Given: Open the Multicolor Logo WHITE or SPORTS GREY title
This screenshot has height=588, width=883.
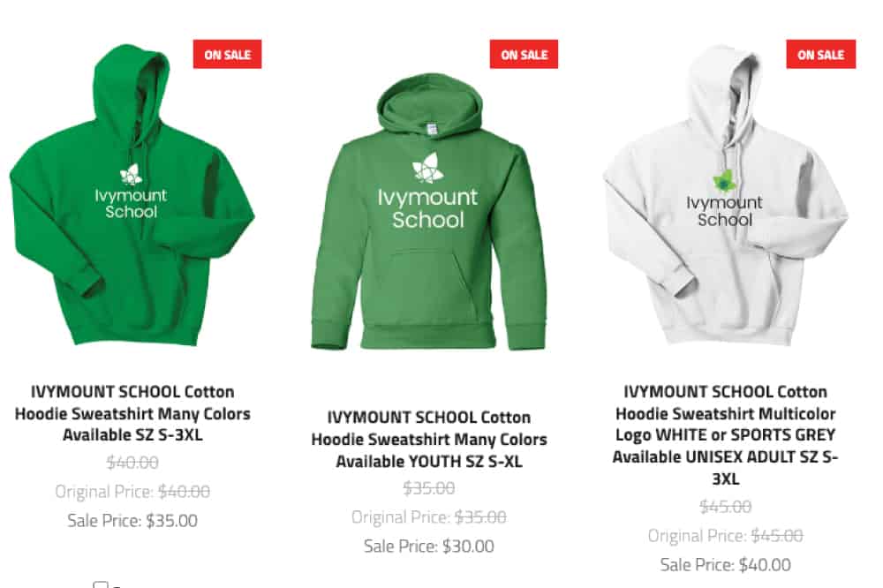Looking at the screenshot, I should tap(725, 434).
